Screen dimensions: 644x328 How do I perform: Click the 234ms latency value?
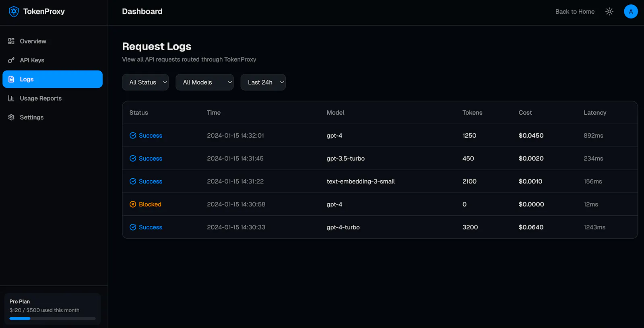point(593,159)
